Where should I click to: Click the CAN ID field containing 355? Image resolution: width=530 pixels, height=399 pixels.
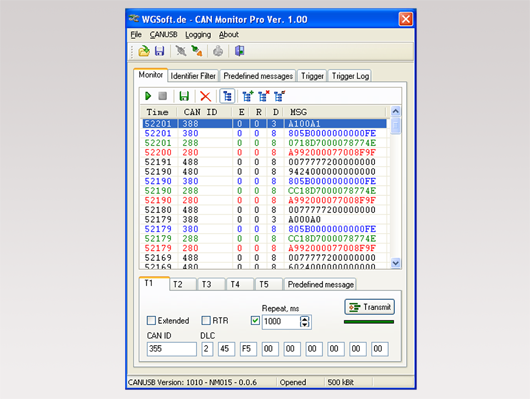tap(172, 349)
